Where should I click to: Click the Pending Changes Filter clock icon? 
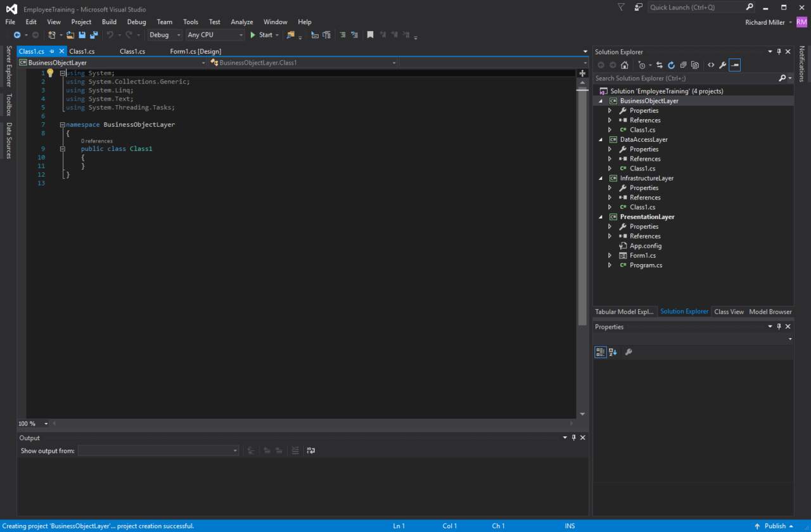[x=641, y=65]
